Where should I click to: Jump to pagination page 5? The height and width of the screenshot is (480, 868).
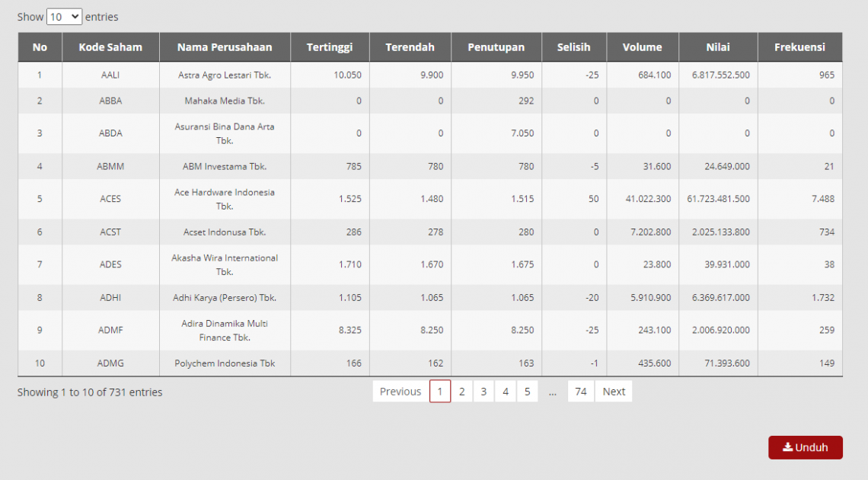tap(527, 392)
